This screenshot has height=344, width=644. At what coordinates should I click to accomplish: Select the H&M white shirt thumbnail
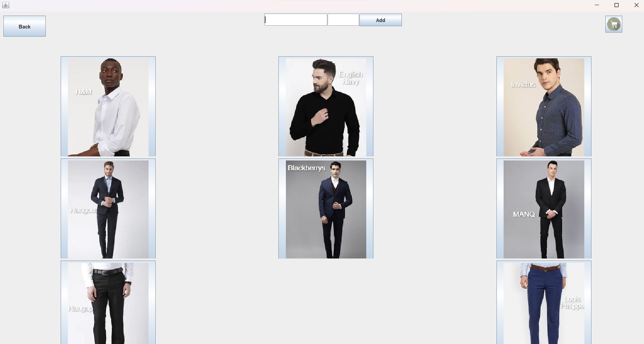pyautogui.click(x=108, y=106)
